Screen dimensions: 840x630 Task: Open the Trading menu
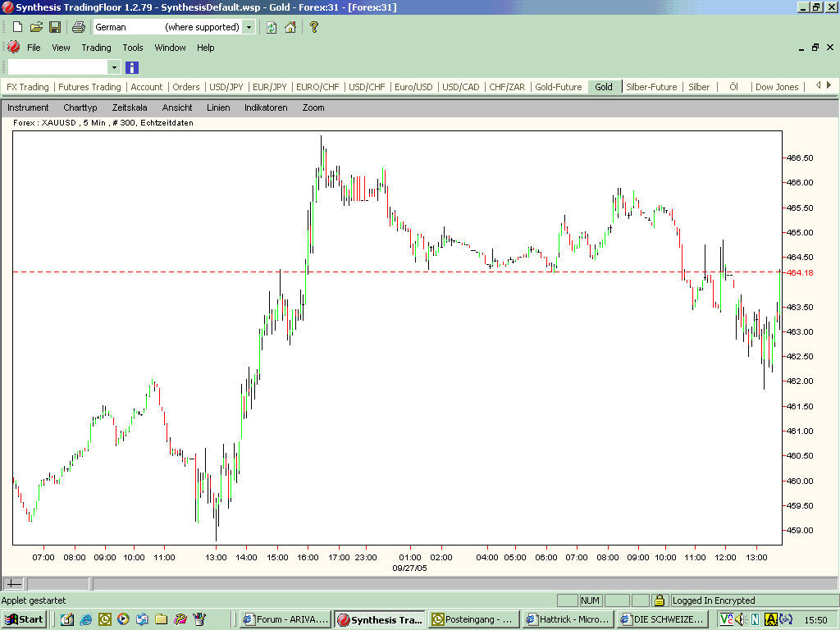[97, 48]
